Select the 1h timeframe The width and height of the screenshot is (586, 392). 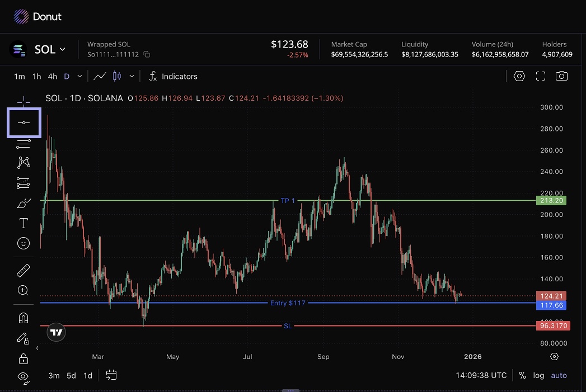36,76
